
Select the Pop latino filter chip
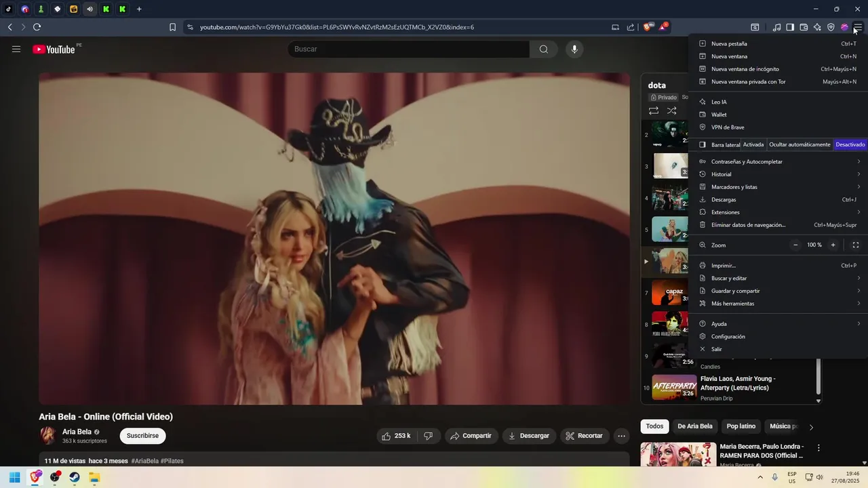click(741, 426)
